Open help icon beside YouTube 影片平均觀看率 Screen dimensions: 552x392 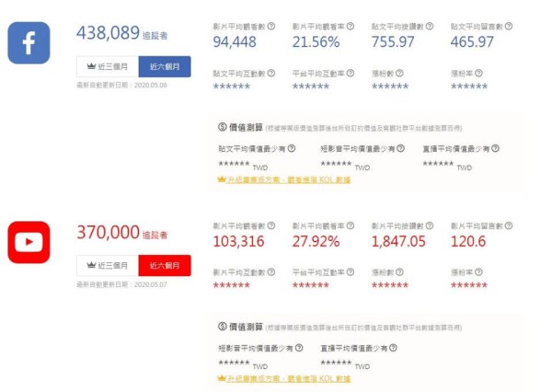[351, 225]
